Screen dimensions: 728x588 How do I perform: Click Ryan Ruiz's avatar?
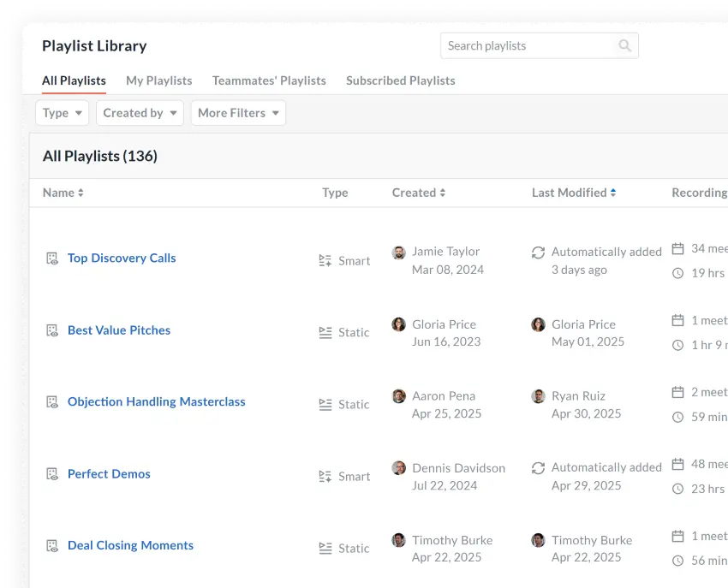coord(538,396)
